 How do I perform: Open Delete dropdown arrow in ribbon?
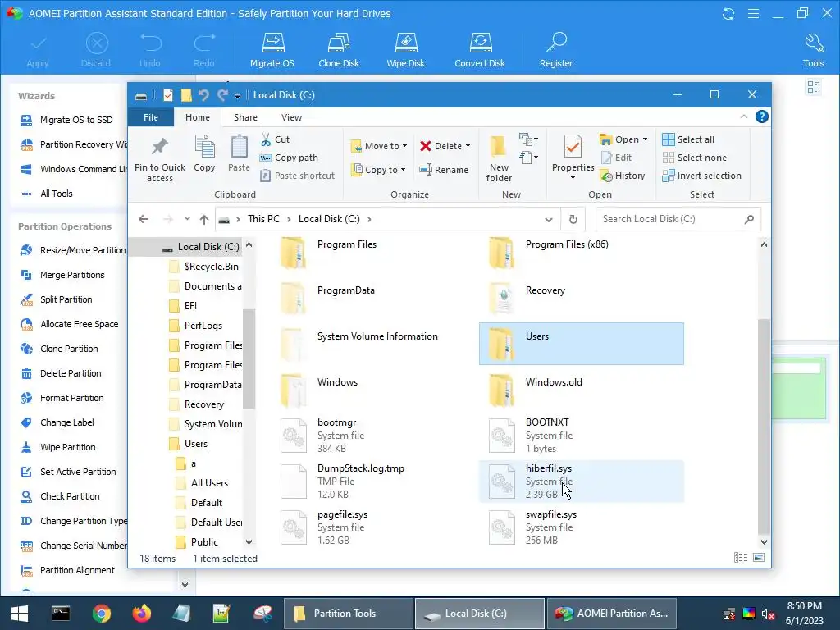tap(468, 146)
